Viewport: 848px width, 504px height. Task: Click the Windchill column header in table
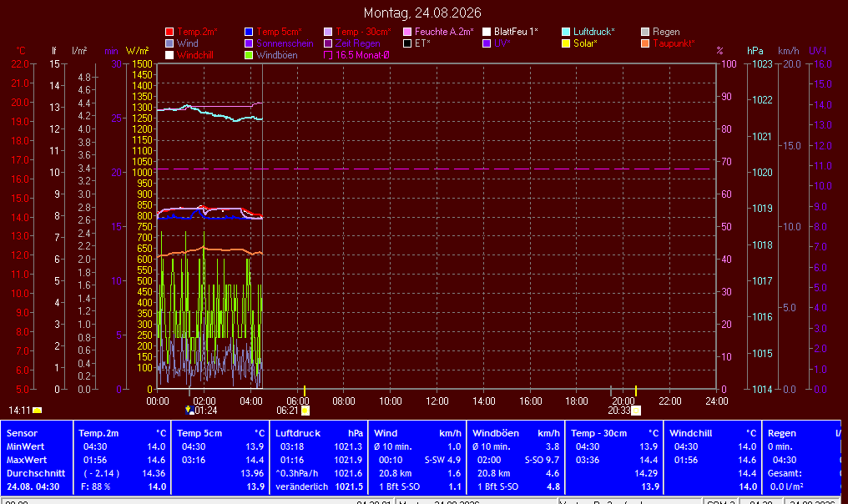tap(690, 433)
